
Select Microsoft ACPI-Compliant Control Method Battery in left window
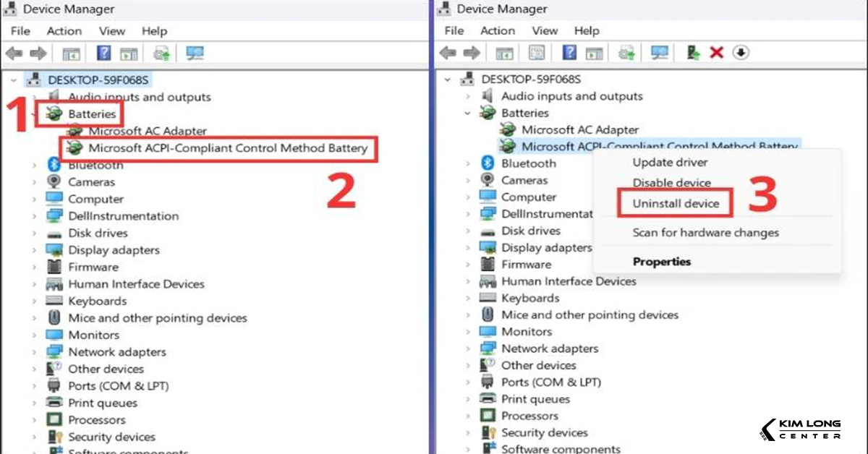coord(228,148)
